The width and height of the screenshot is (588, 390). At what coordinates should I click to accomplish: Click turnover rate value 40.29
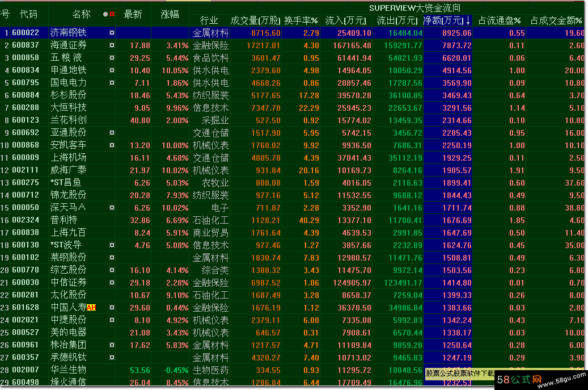pyautogui.click(x=309, y=220)
